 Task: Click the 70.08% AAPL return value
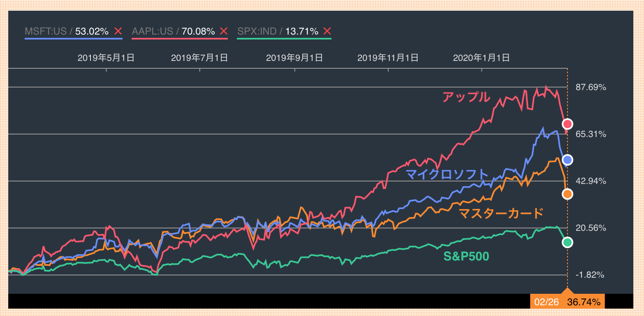[198, 31]
